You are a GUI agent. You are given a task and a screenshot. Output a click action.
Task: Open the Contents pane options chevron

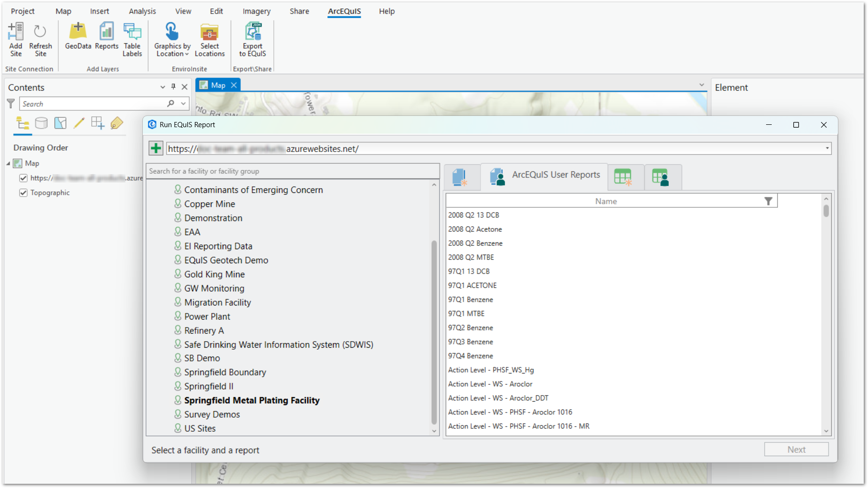pyautogui.click(x=163, y=87)
